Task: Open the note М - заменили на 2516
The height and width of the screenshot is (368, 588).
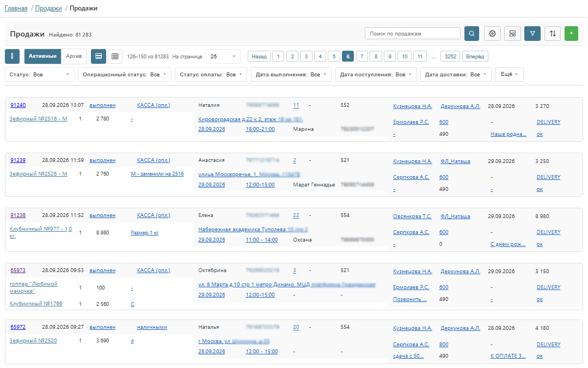Action: coord(157,174)
